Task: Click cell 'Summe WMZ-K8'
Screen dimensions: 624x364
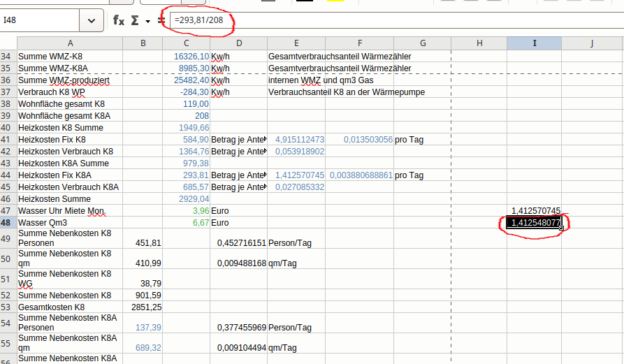Action: pyautogui.click(x=70, y=57)
